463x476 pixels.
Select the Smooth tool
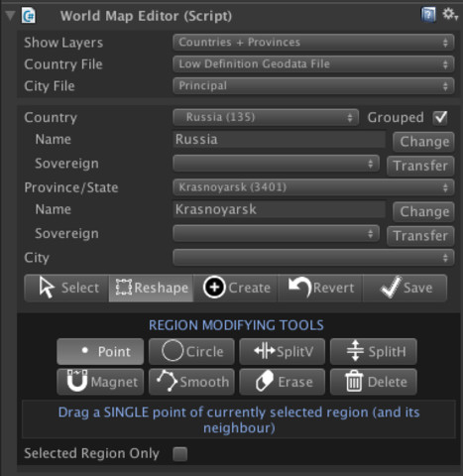coord(191,382)
